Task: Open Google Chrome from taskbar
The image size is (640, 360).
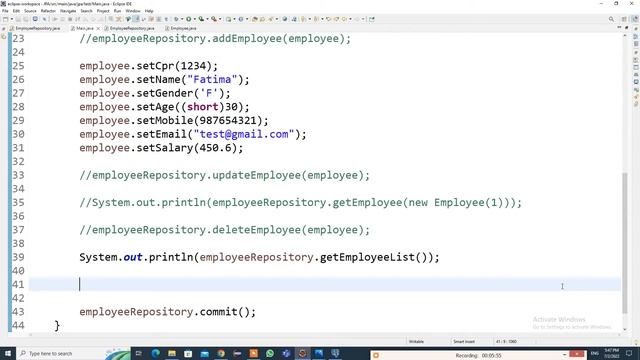Action: click(x=221, y=353)
